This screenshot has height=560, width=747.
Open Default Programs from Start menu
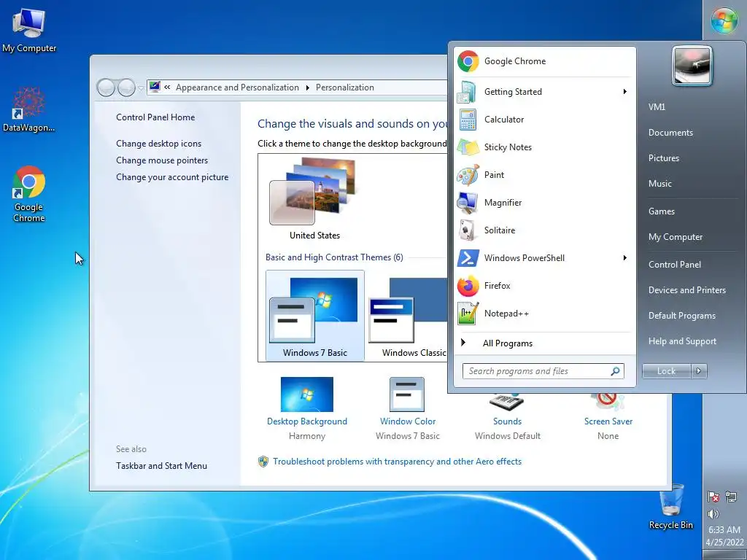click(x=682, y=316)
